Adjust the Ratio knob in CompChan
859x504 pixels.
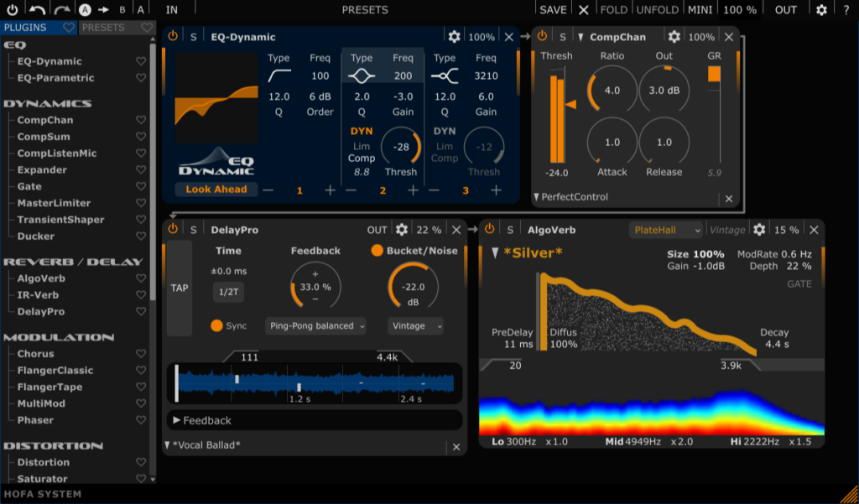click(612, 91)
